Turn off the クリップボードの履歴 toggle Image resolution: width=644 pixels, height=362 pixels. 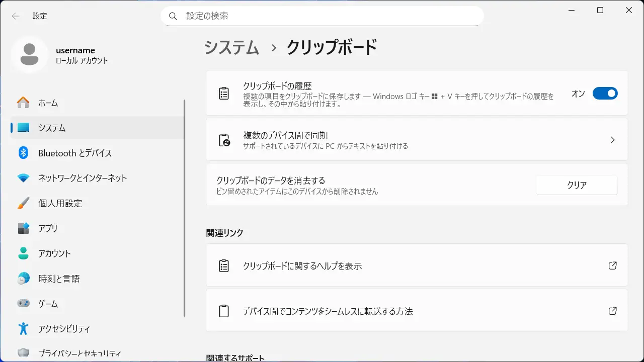click(605, 94)
